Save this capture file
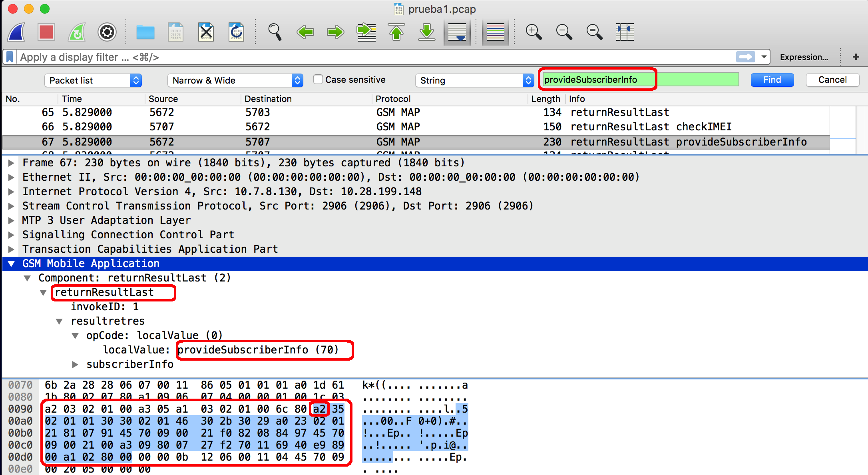This screenshot has width=868, height=475. (176, 32)
